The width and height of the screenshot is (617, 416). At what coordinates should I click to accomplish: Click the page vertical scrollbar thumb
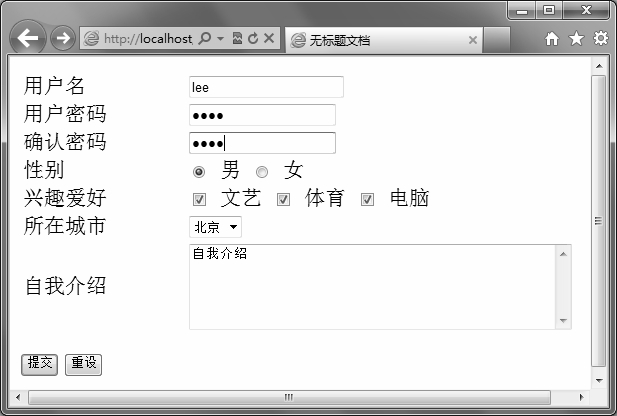(x=599, y=221)
